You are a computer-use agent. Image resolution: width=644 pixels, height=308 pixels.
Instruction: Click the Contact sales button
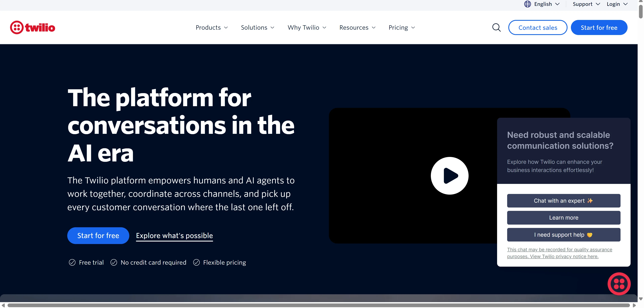pos(538,27)
